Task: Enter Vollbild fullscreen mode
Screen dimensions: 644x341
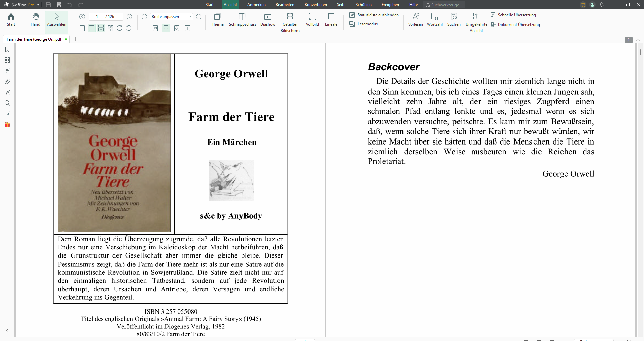Action: point(312,19)
